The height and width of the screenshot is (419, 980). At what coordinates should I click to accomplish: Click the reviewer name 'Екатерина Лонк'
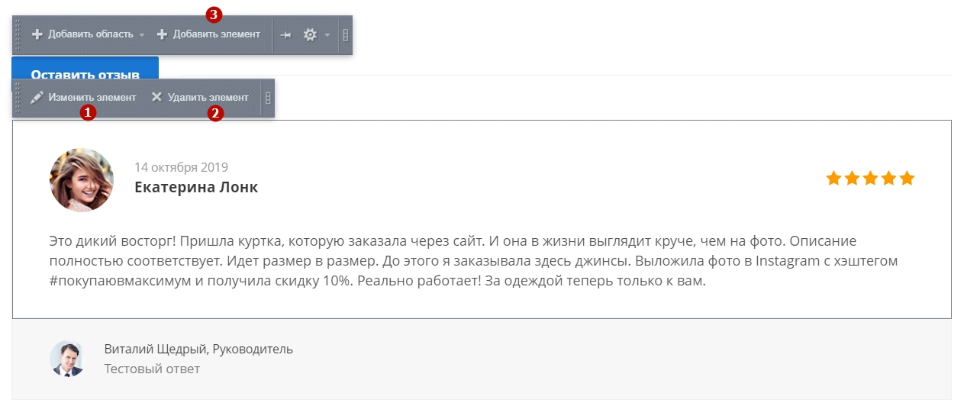196,187
